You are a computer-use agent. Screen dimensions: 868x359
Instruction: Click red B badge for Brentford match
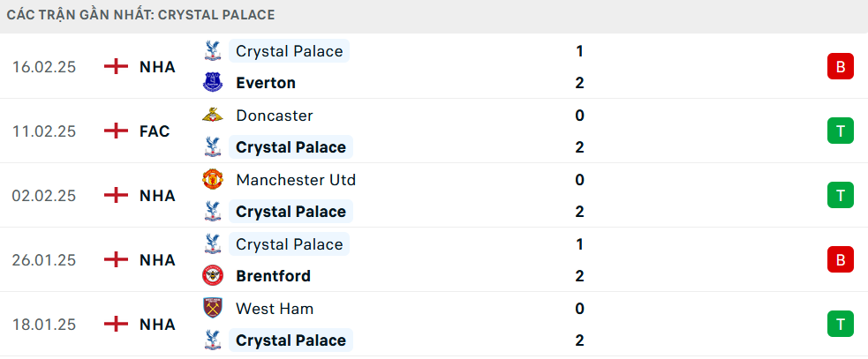pyautogui.click(x=841, y=260)
